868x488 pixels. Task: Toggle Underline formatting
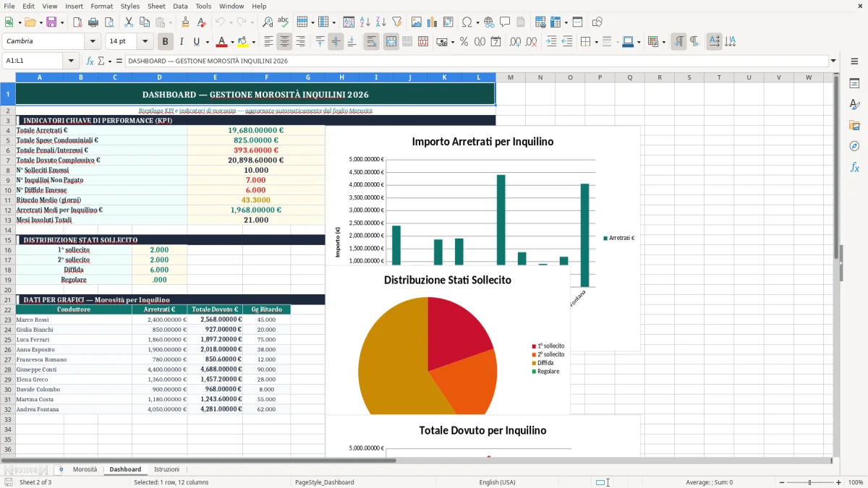click(x=197, y=42)
